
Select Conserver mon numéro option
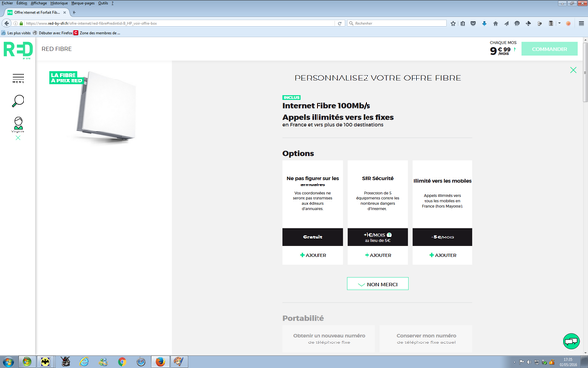pos(426,339)
